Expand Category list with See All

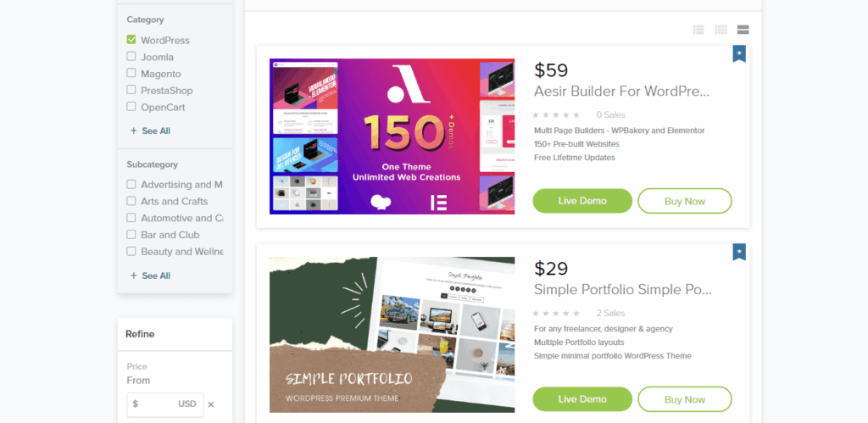[150, 131]
